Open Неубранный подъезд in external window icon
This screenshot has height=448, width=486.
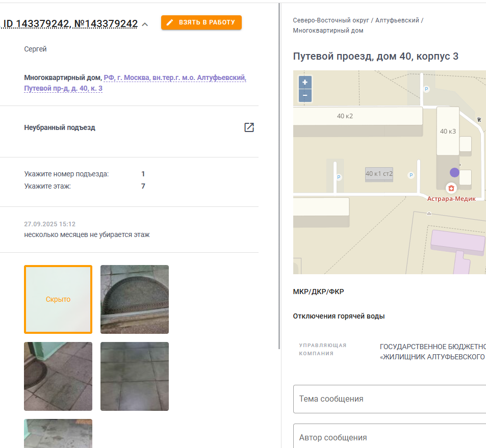(x=249, y=127)
